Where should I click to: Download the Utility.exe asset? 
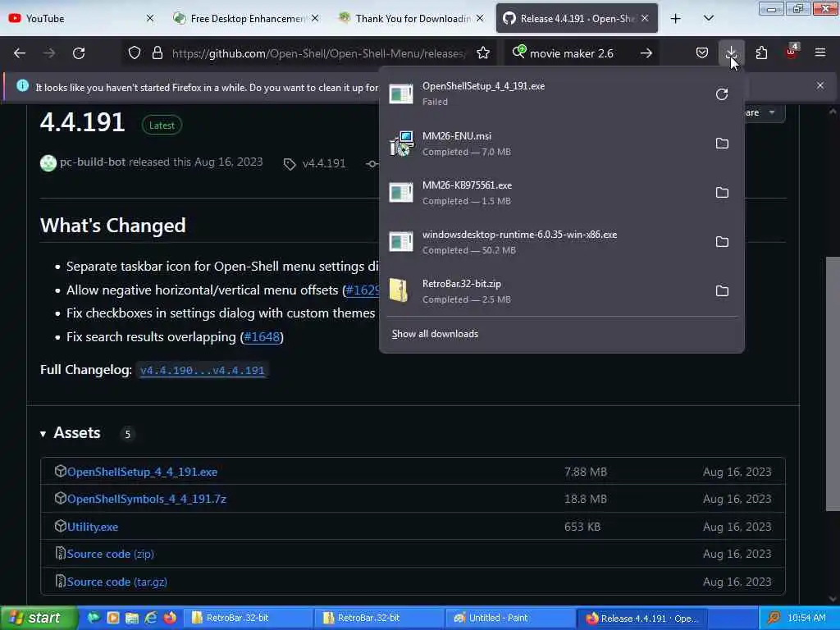tap(92, 527)
